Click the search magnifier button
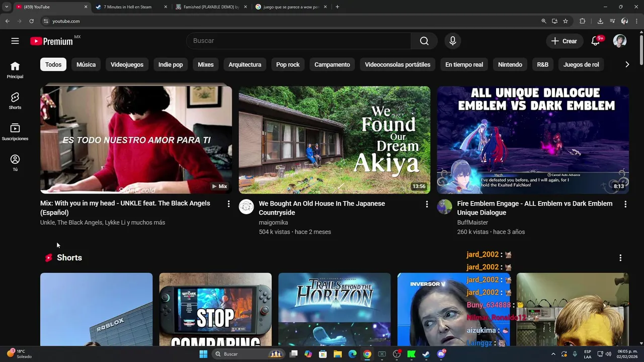This screenshot has height=362, width=644. point(424,41)
